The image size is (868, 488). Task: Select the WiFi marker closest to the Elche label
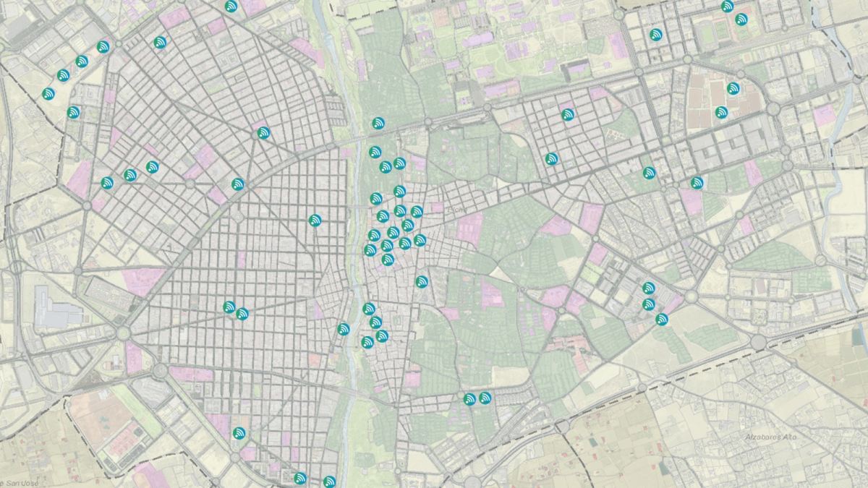[x=417, y=212]
